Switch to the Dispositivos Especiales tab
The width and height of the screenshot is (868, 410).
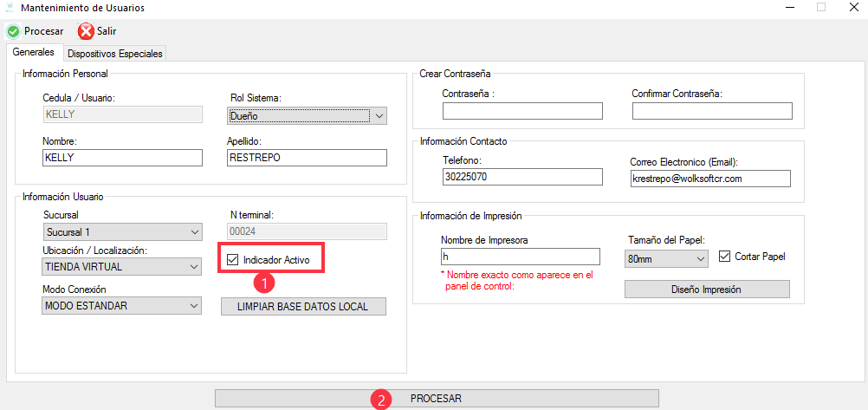click(115, 54)
